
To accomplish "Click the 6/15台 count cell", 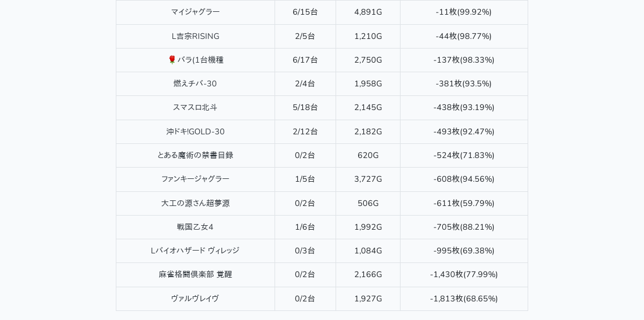I will click(305, 12).
